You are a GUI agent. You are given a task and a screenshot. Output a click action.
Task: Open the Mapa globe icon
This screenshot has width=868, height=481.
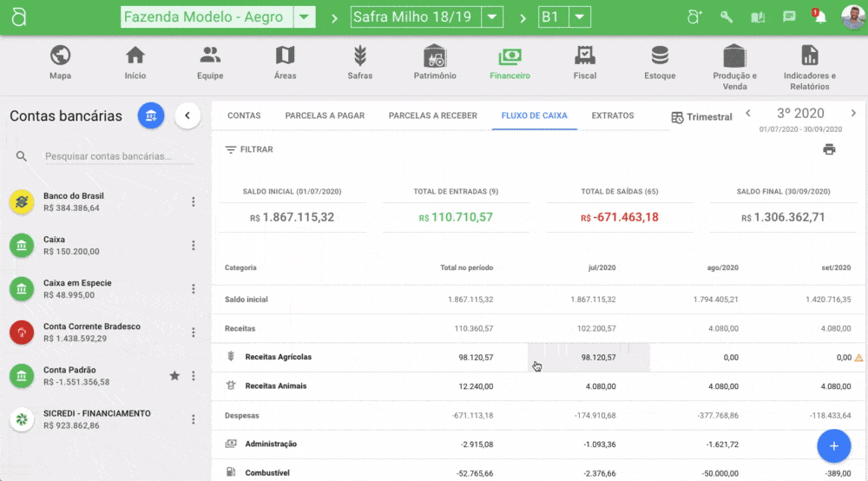[60, 56]
